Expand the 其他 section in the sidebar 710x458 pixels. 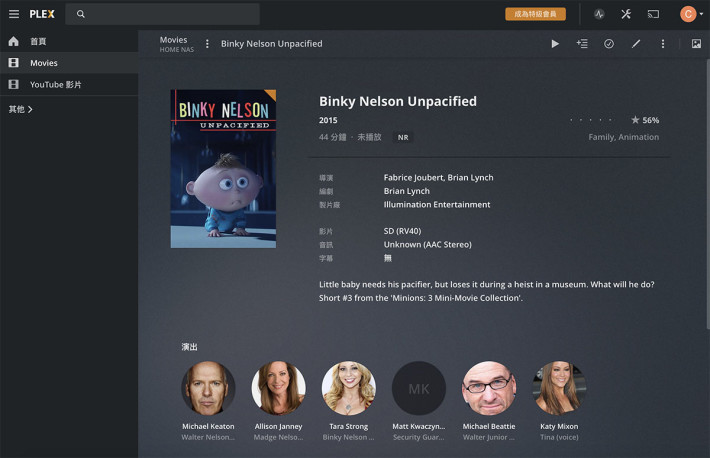20,109
